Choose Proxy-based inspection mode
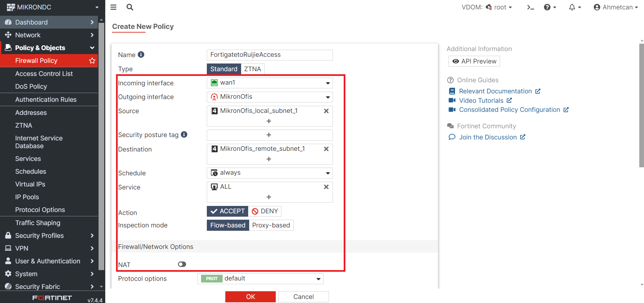This screenshot has width=644, height=303. [271, 225]
